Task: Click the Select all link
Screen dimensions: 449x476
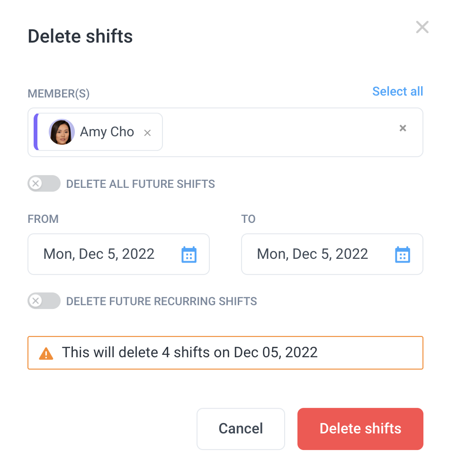Action: pos(397,91)
